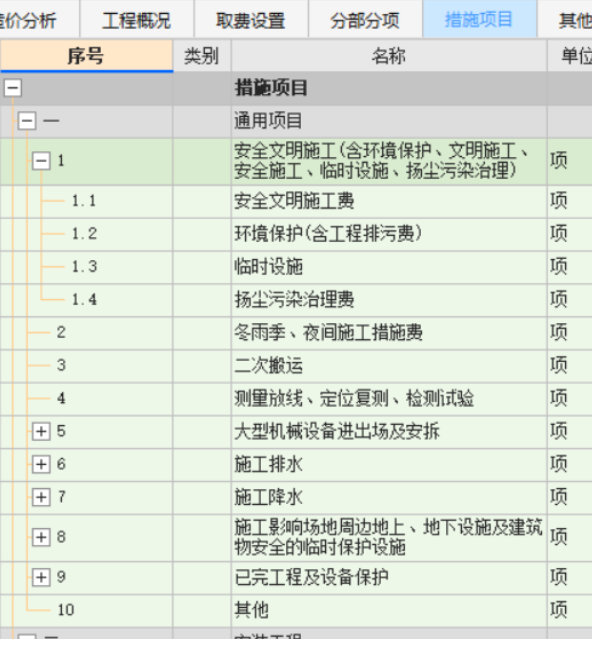The image size is (592, 651).
Task: Select the 环境保护(含工程排污费) cell
Action: pos(389,234)
